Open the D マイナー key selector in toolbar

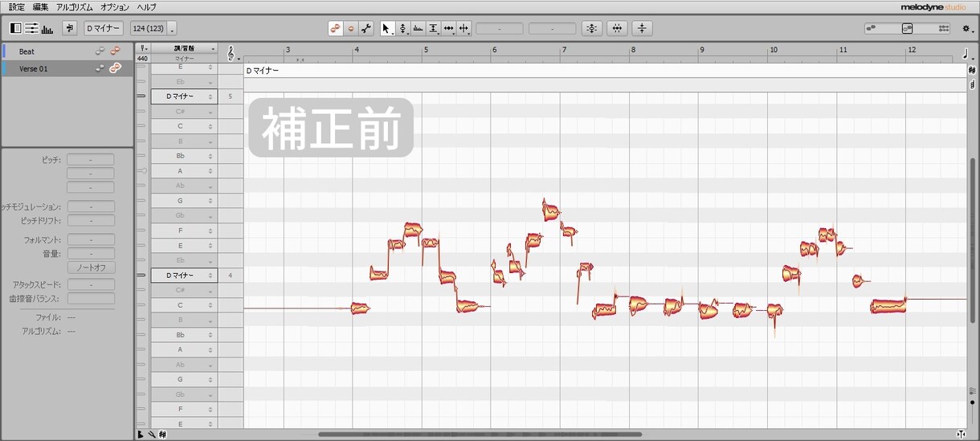104,28
